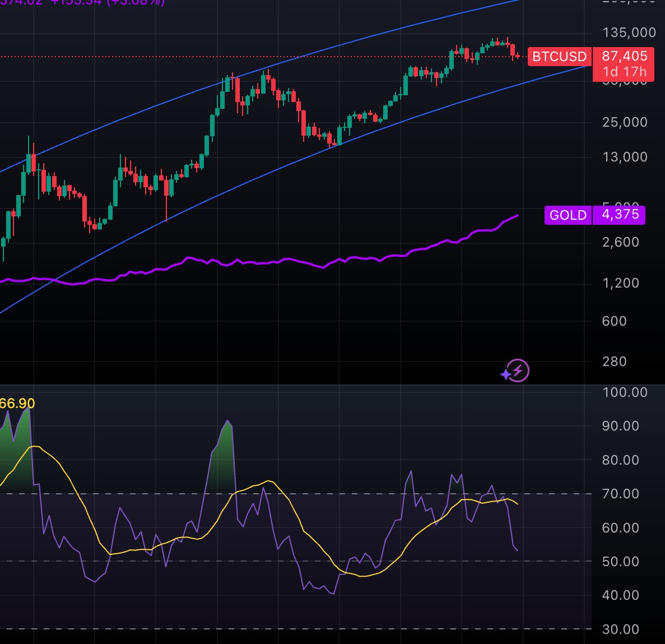Image resolution: width=665 pixels, height=644 pixels.
Task: Click the 60.00 RSI scale label
Action: [621, 528]
